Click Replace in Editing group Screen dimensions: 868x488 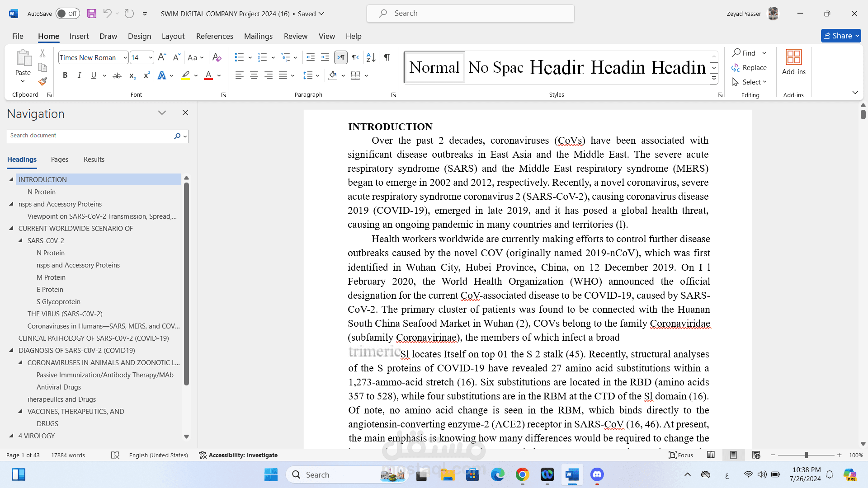click(749, 68)
